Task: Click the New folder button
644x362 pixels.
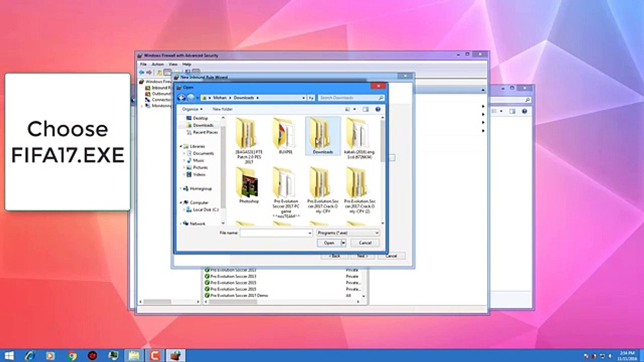Action: (x=222, y=109)
